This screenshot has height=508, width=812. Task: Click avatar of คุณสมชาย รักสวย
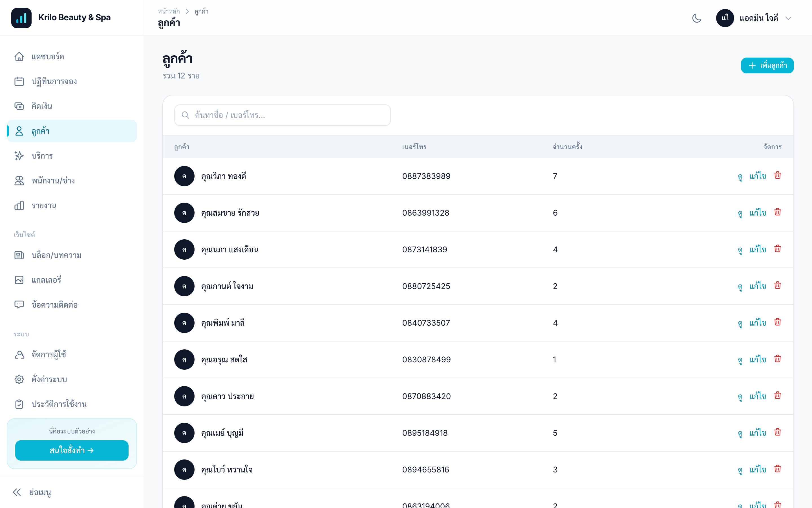click(184, 213)
